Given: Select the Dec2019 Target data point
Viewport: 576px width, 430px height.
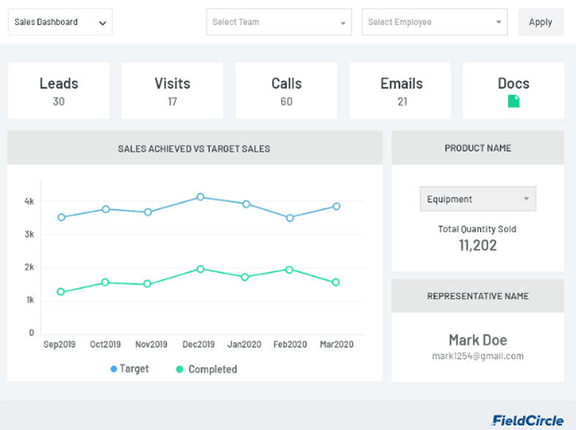Looking at the screenshot, I should click(200, 197).
